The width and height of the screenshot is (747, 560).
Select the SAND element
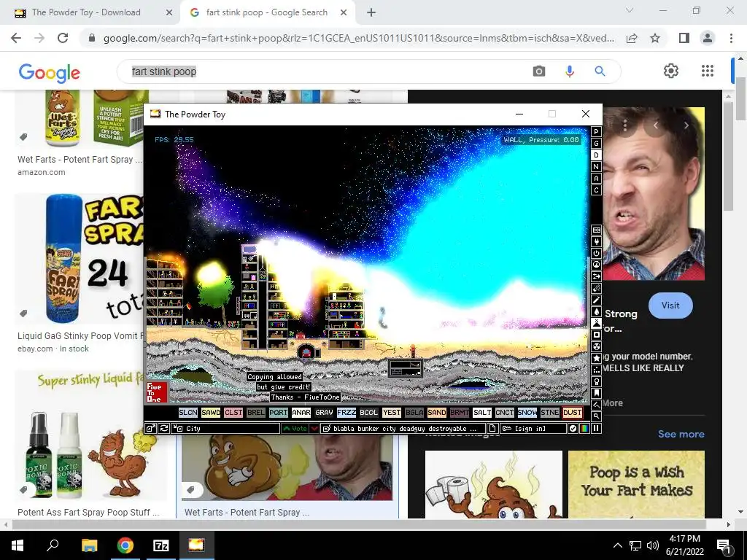coord(437,413)
